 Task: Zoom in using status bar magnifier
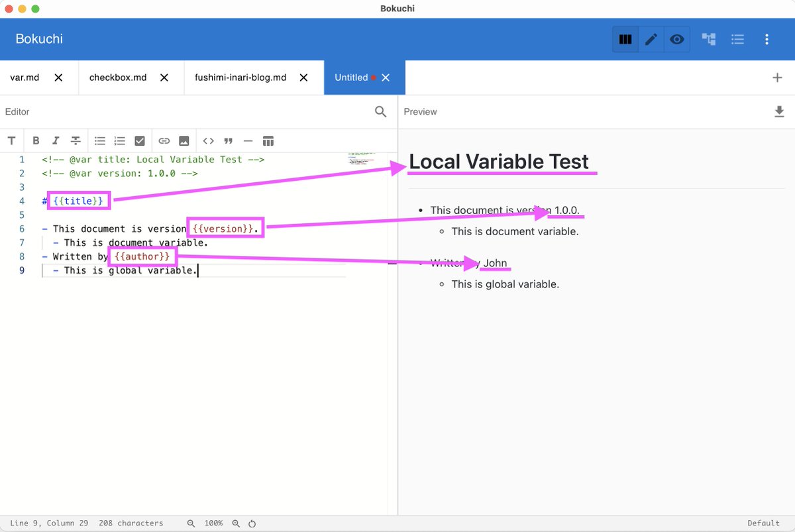(236, 523)
